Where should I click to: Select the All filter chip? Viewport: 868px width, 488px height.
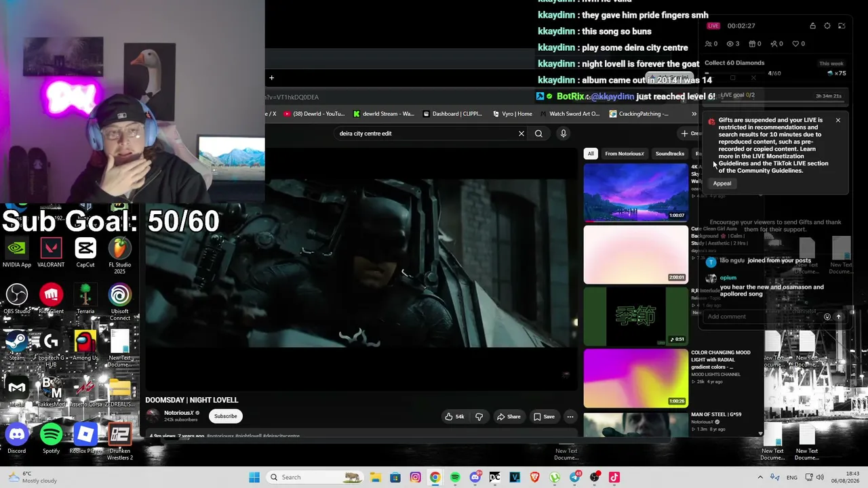591,154
